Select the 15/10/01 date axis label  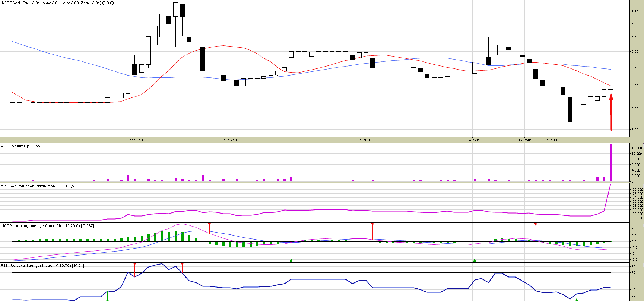[x=366, y=140]
